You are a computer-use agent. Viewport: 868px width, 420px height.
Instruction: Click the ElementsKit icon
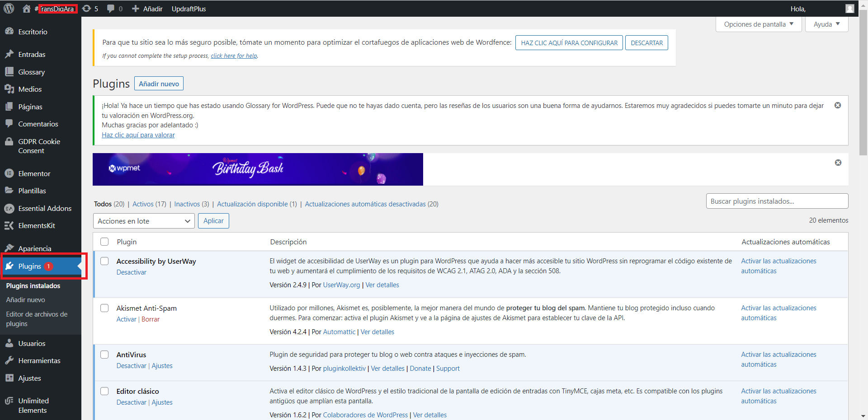9,225
